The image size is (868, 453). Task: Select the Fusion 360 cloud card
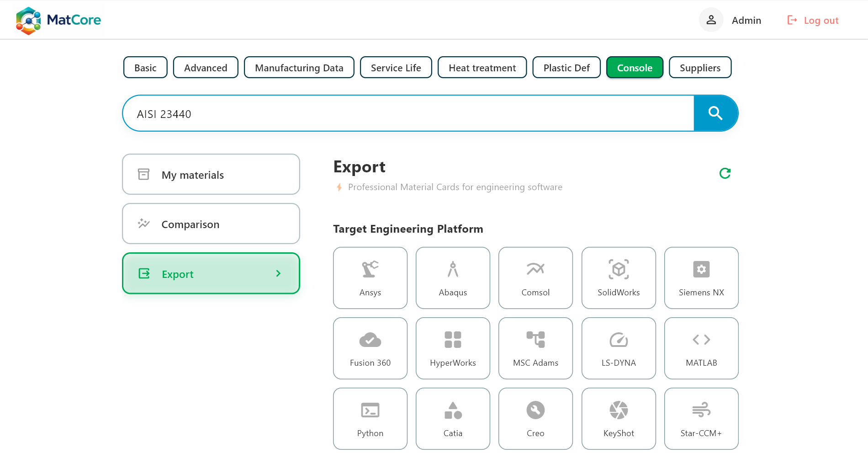click(370, 348)
